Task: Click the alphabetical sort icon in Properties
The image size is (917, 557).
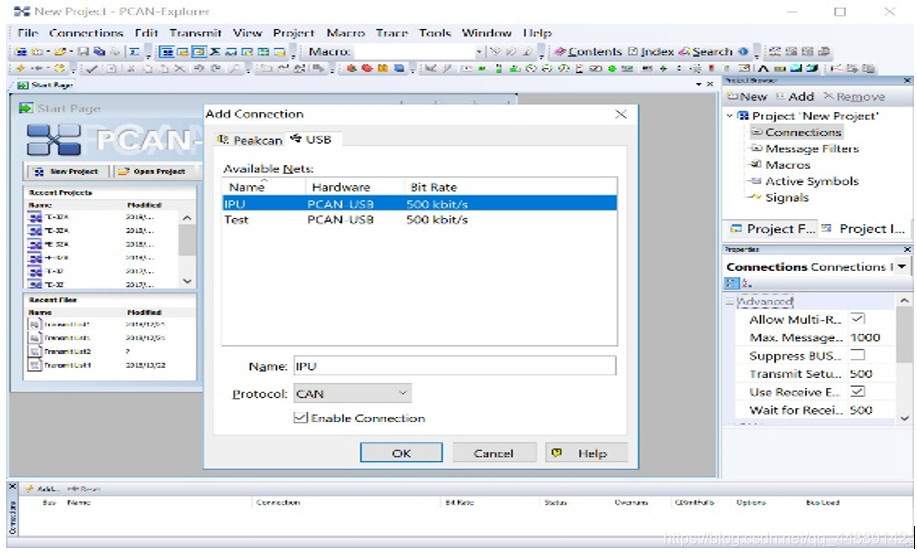Action: click(x=746, y=283)
